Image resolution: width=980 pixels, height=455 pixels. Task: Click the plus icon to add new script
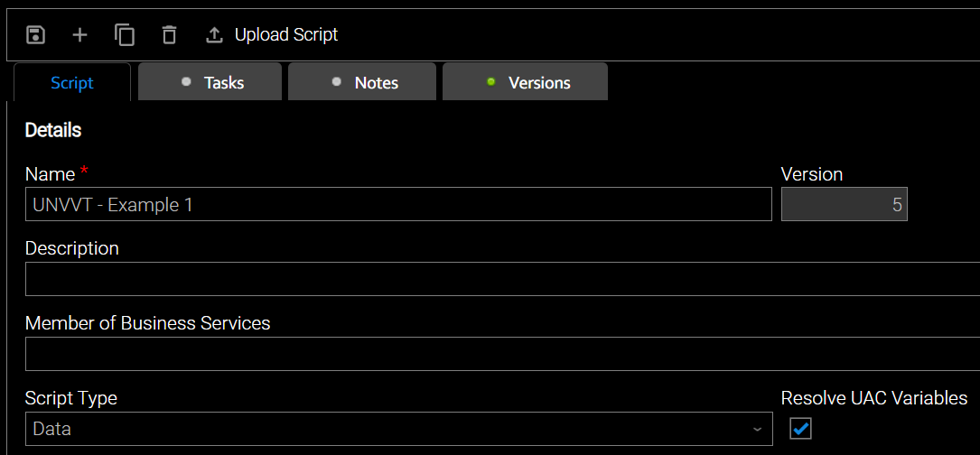80,35
